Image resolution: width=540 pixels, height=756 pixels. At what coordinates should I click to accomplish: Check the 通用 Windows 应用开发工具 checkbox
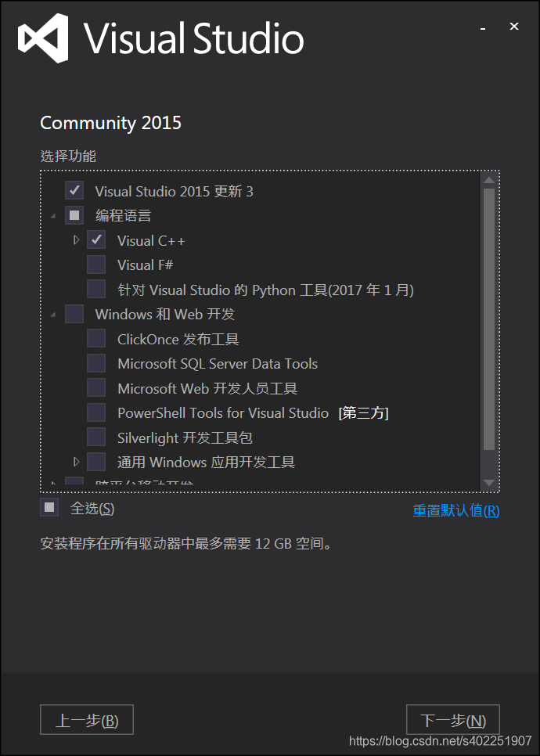[x=96, y=462]
